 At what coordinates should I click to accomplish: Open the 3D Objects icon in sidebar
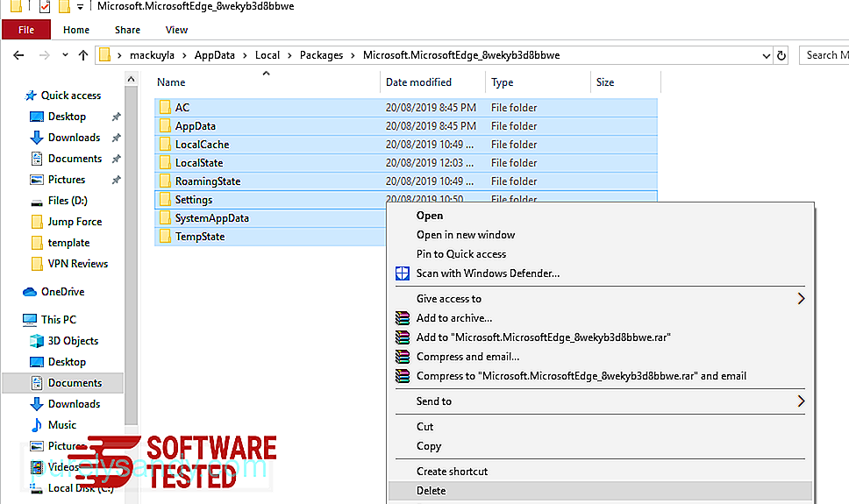click(x=37, y=341)
